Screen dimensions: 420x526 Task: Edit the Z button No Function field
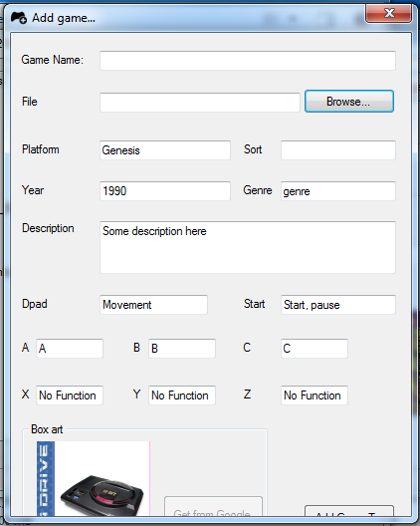(315, 395)
